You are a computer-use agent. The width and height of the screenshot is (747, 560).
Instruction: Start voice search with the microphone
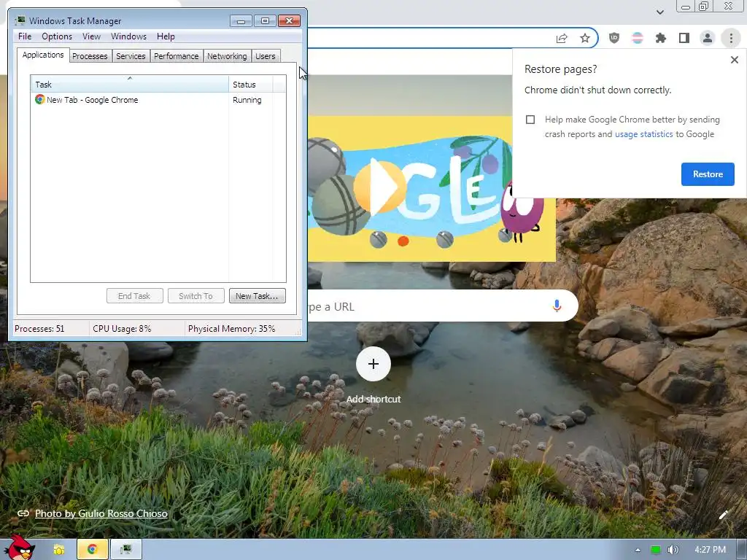click(557, 306)
